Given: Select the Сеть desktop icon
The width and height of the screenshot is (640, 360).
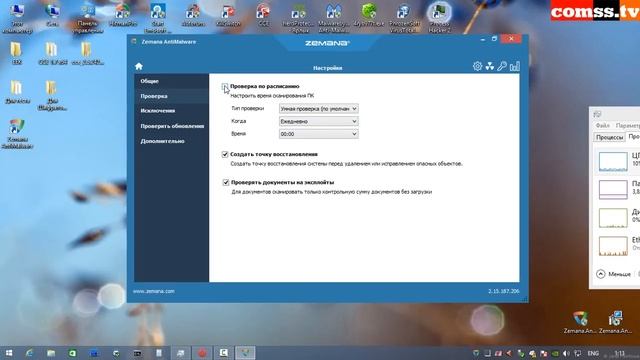Looking at the screenshot, I should click(52, 16).
